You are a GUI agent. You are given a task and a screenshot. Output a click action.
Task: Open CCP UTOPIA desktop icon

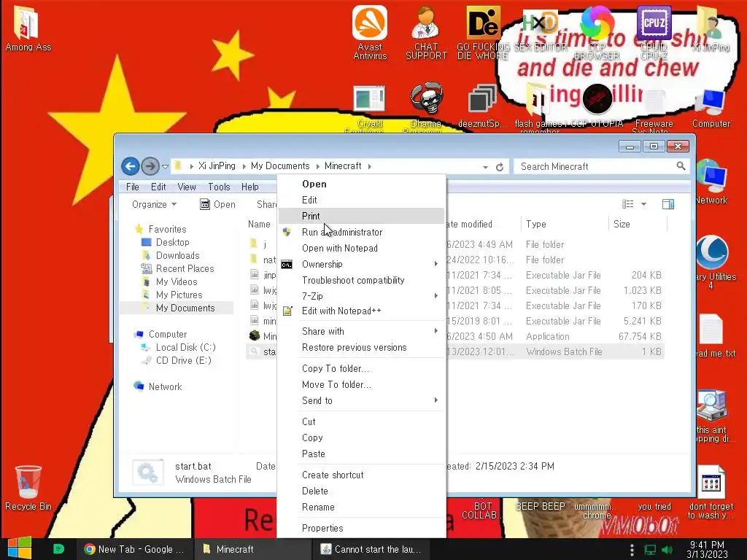pos(597,106)
